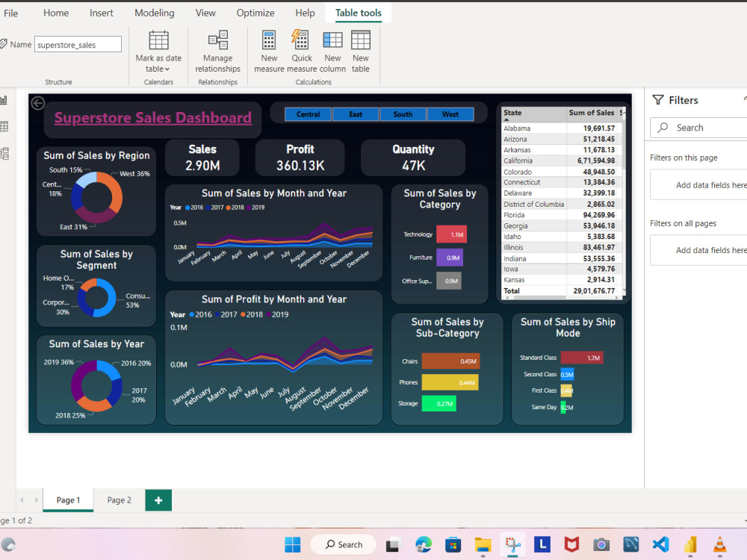The image size is (747, 560).
Task: Add a new page with the plus button
Action: (158, 500)
